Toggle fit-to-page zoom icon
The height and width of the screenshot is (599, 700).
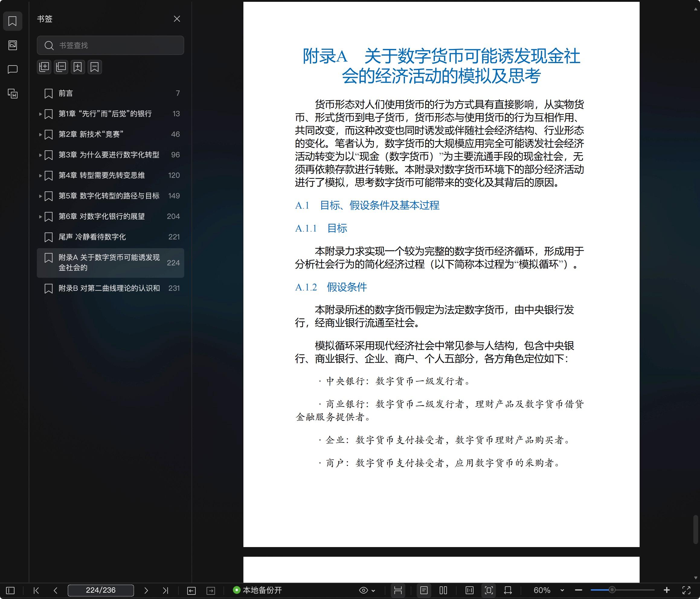coord(489,590)
